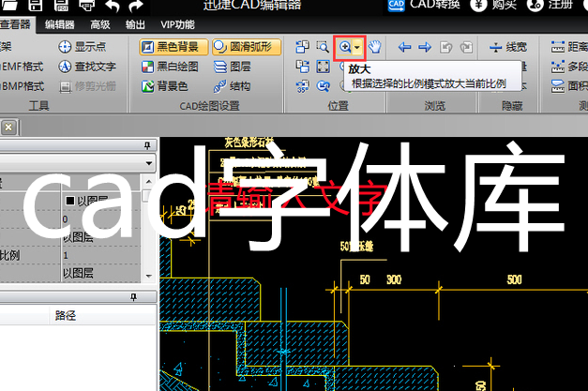The height and width of the screenshot is (391, 588).
Task: Click the fit-to-window expand icon
Action: (x=324, y=67)
